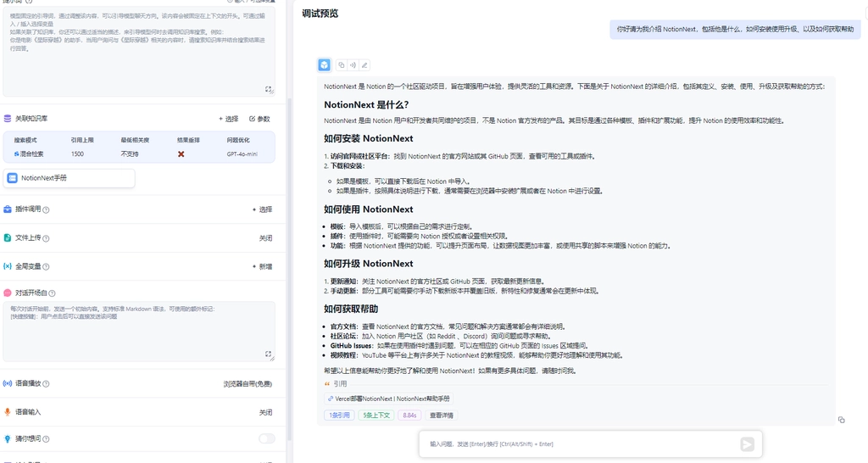Click the left panel vertical scrollbar
Screen dimensions: 868x463
point(289,269)
